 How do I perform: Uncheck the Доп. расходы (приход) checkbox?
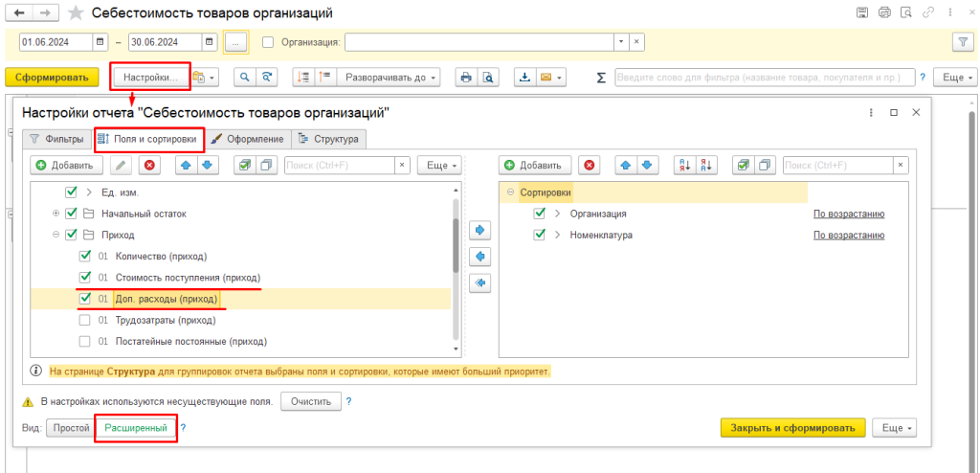tap(85, 299)
